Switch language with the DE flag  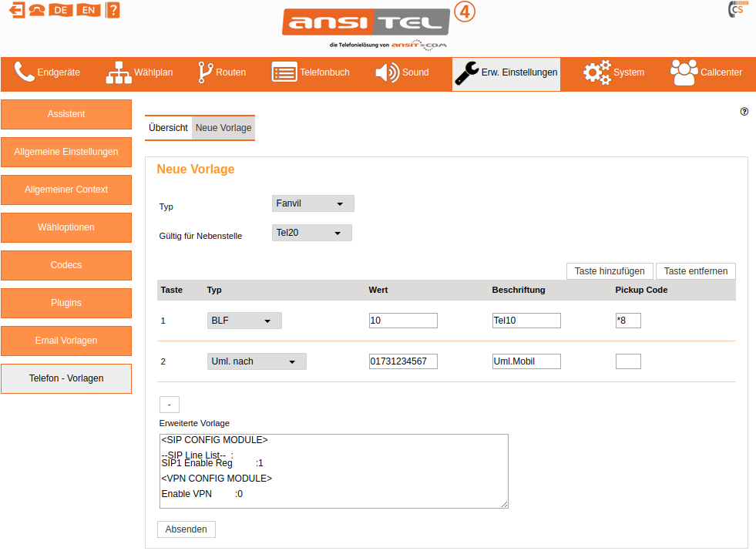click(61, 10)
